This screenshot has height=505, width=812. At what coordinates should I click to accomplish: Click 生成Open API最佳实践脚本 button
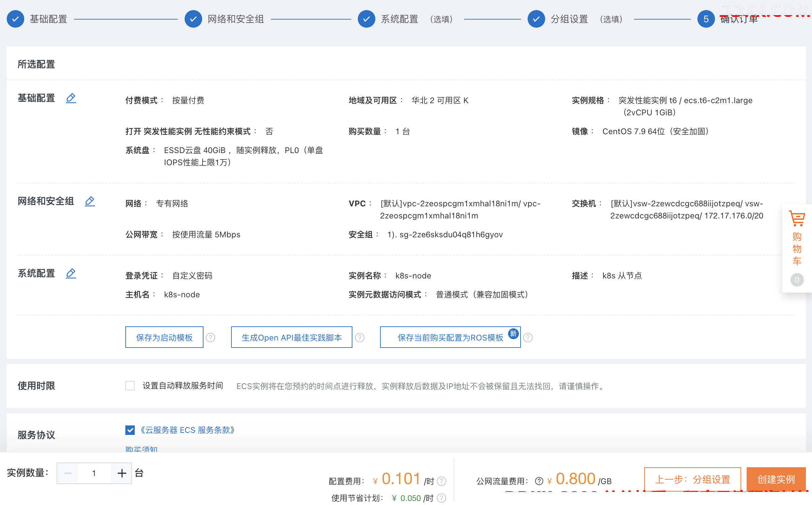tap(292, 337)
